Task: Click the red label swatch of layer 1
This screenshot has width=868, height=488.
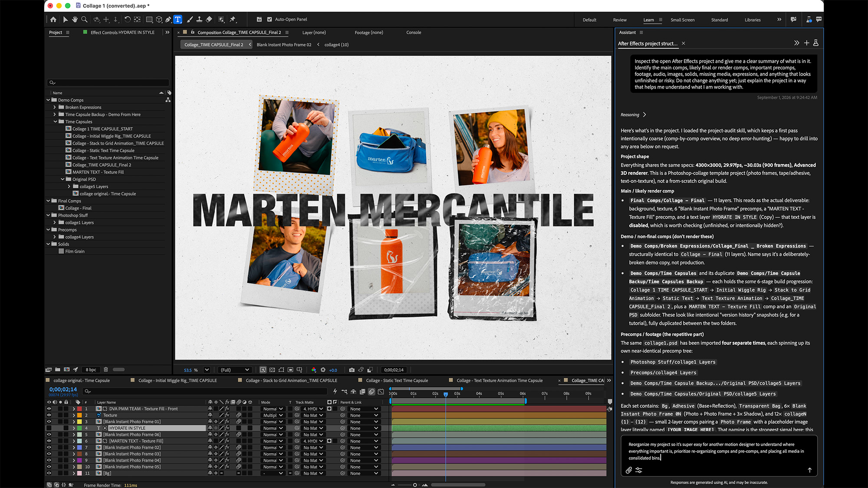Action: tap(79, 409)
